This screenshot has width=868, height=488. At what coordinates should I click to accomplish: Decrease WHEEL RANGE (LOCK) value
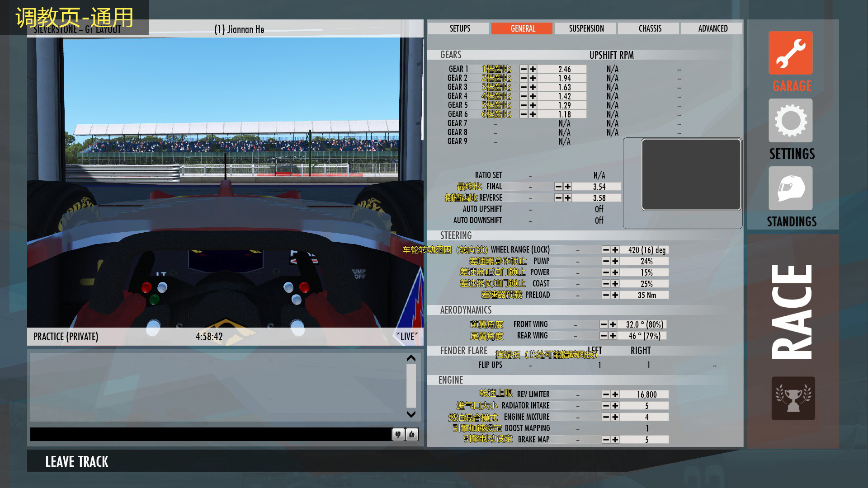click(606, 250)
